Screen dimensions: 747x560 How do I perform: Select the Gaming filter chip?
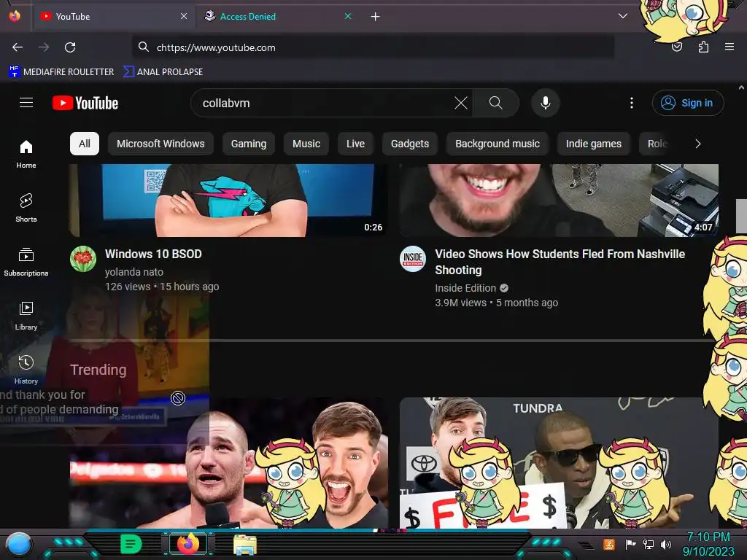(249, 144)
